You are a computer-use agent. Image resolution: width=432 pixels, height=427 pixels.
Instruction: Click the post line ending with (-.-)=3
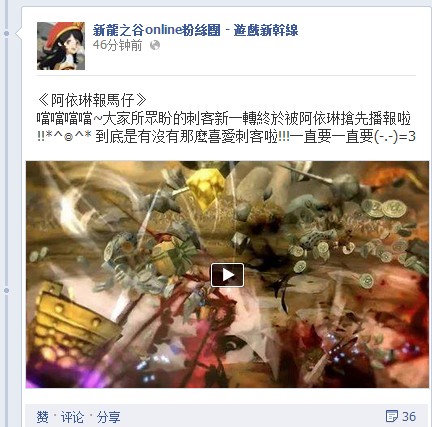[226, 136]
